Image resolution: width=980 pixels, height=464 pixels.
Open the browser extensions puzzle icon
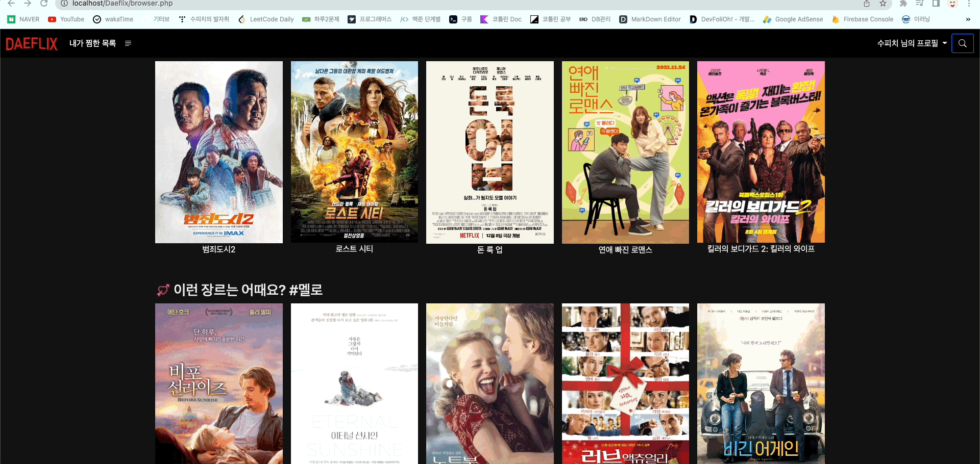pos(903,4)
